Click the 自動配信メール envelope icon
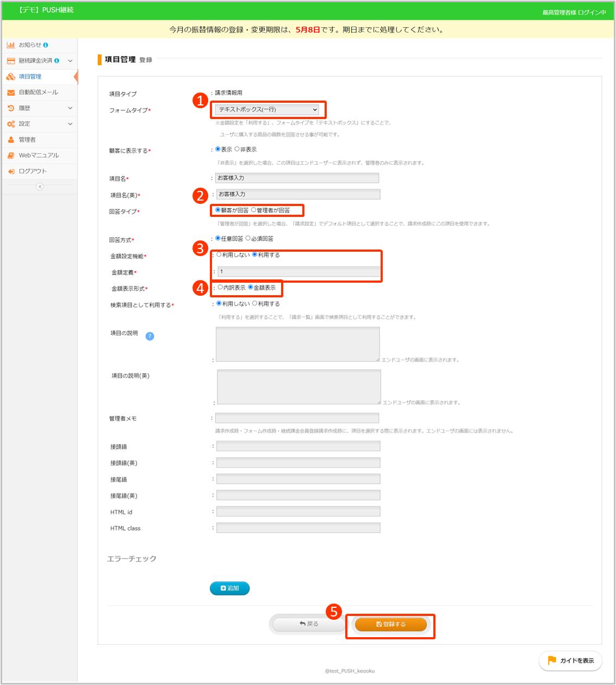616x685 pixels. 11,92
